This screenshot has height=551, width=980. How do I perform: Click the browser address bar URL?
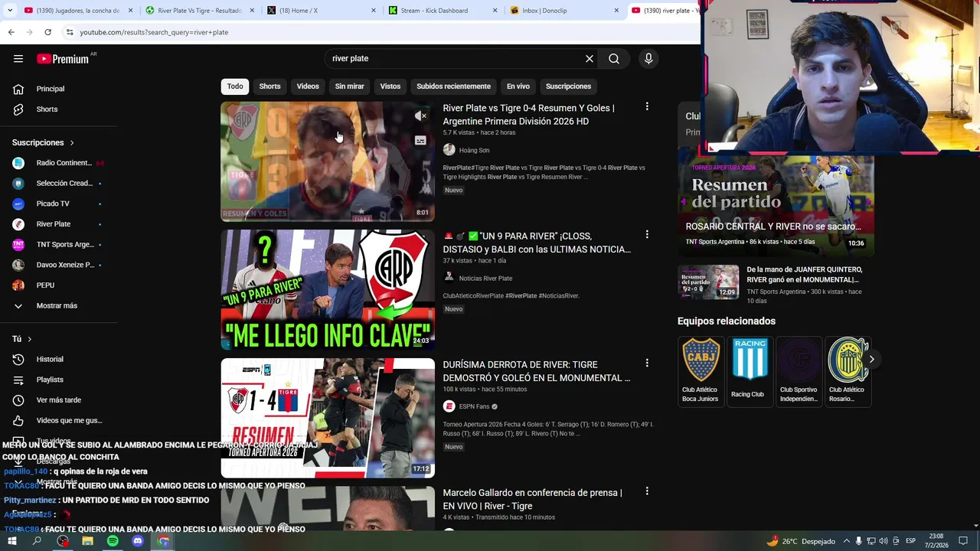pyautogui.click(x=154, y=32)
